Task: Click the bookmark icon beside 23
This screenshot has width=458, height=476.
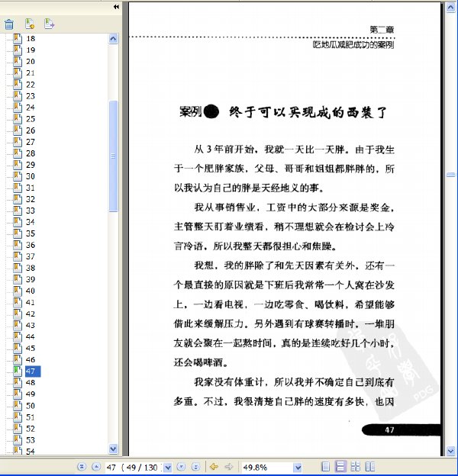Action: (x=18, y=96)
